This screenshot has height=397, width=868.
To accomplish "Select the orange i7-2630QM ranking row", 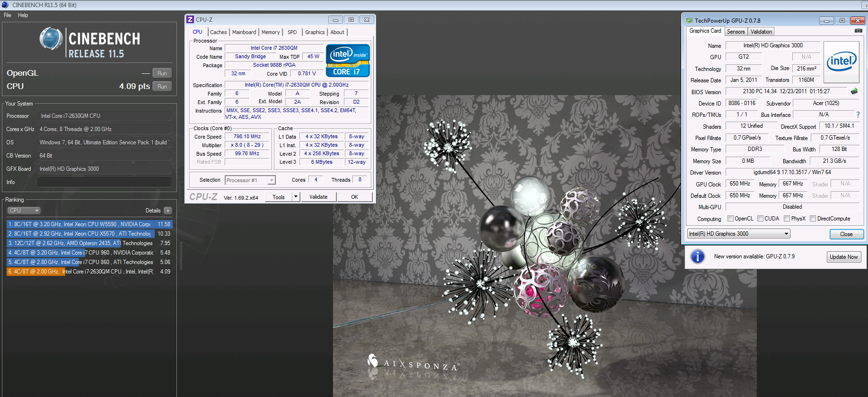I will click(x=89, y=272).
